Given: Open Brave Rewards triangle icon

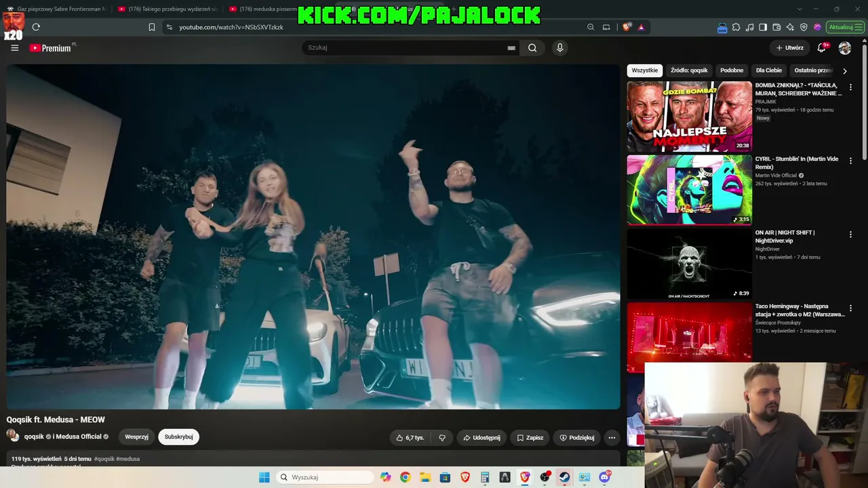Looking at the screenshot, I should [x=641, y=27].
